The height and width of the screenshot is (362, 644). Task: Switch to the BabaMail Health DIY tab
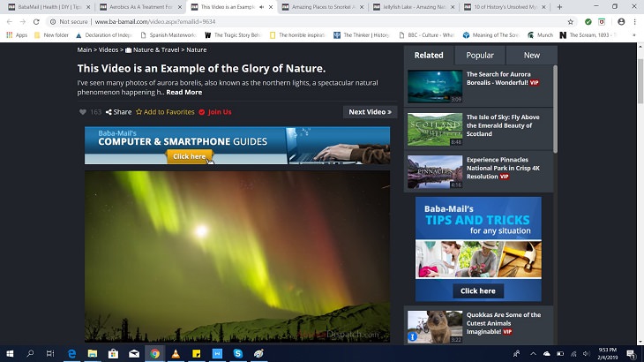click(x=49, y=7)
